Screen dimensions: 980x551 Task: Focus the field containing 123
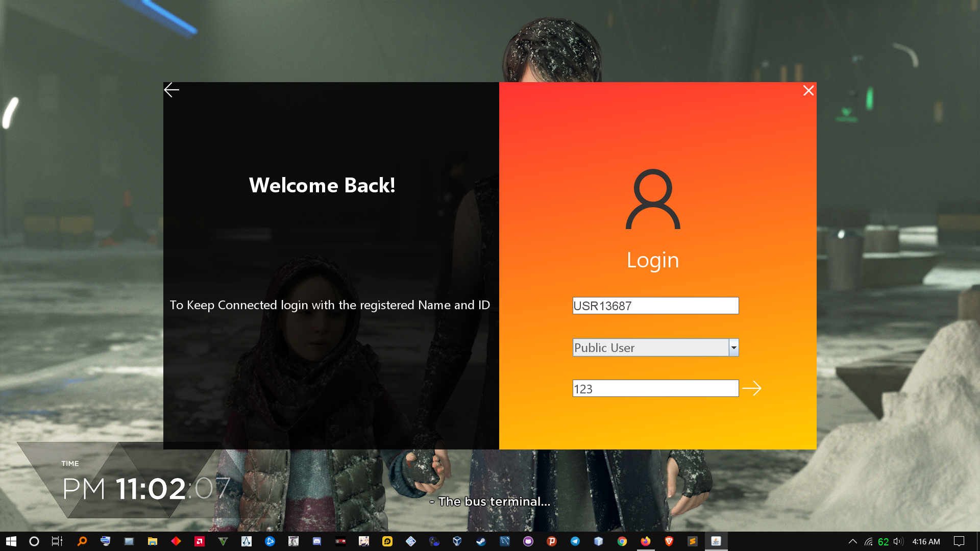pos(655,389)
